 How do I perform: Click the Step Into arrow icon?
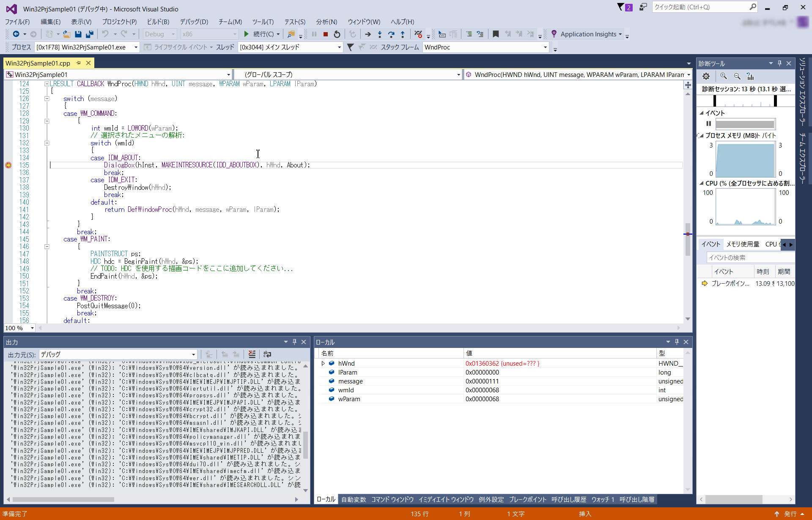point(379,34)
